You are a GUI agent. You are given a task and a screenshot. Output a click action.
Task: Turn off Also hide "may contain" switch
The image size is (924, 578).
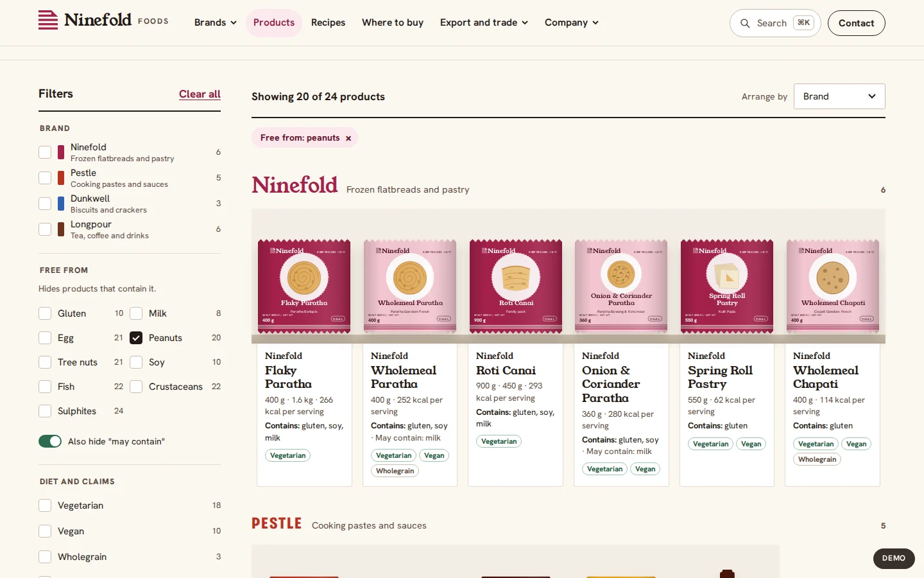click(x=50, y=441)
